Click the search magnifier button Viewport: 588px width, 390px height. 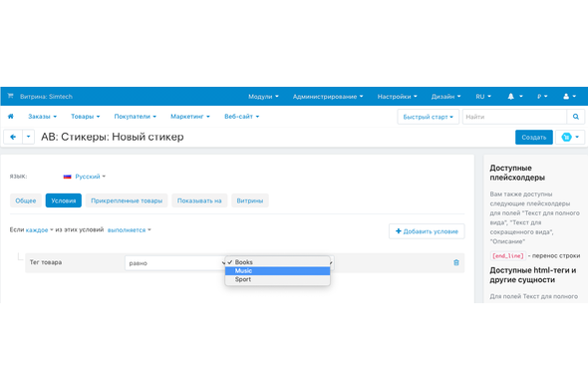point(576,117)
